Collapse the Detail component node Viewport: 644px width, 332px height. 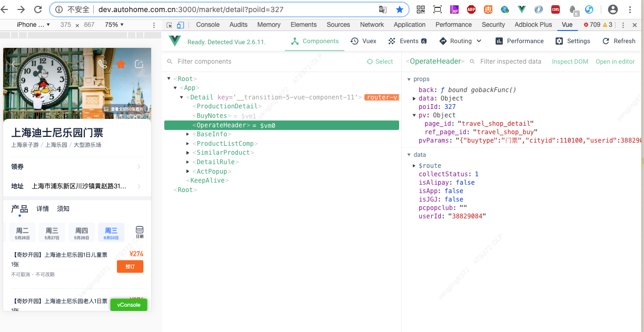click(182, 97)
